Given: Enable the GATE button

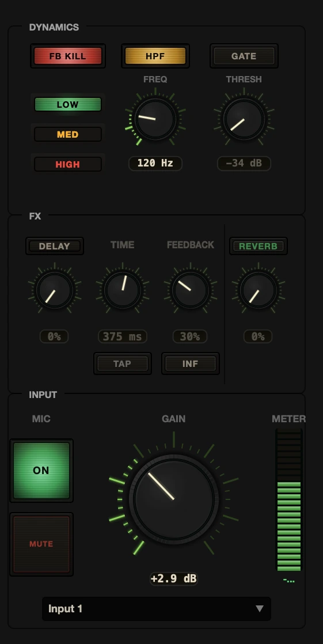Looking at the screenshot, I should point(244,56).
